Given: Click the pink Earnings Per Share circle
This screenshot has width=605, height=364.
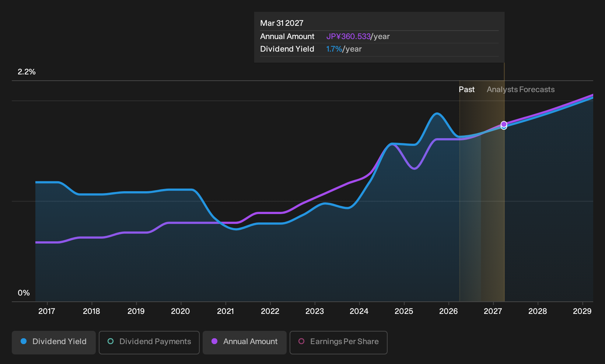Looking at the screenshot, I should tap(301, 341).
